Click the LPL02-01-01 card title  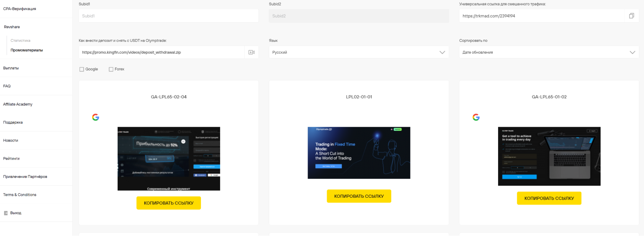pos(359,97)
